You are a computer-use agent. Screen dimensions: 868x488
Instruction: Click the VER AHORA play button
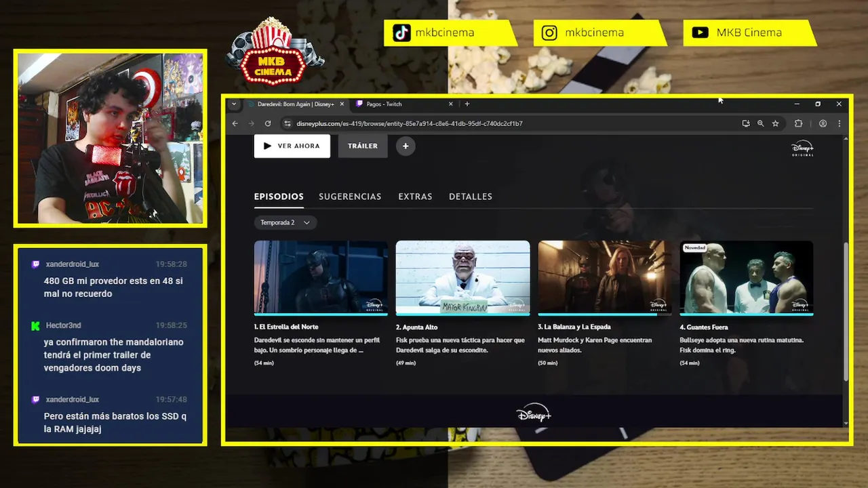[x=292, y=146]
